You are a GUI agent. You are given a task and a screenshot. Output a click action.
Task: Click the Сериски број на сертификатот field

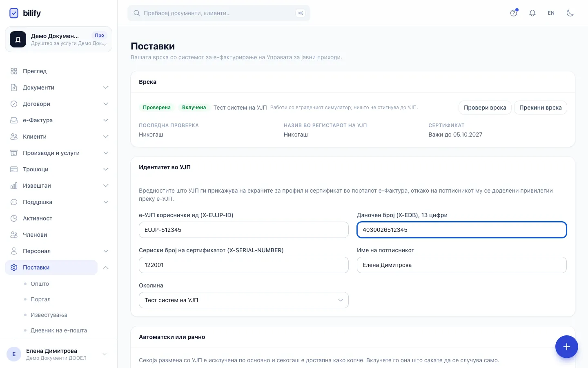pos(244,265)
